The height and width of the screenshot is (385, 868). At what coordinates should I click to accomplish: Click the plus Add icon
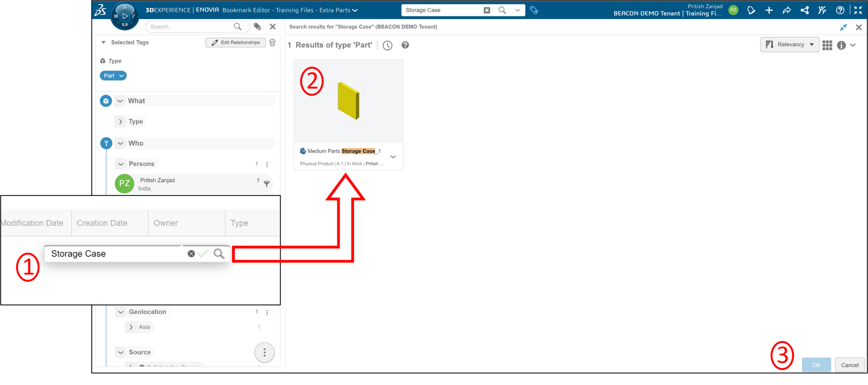(x=769, y=10)
